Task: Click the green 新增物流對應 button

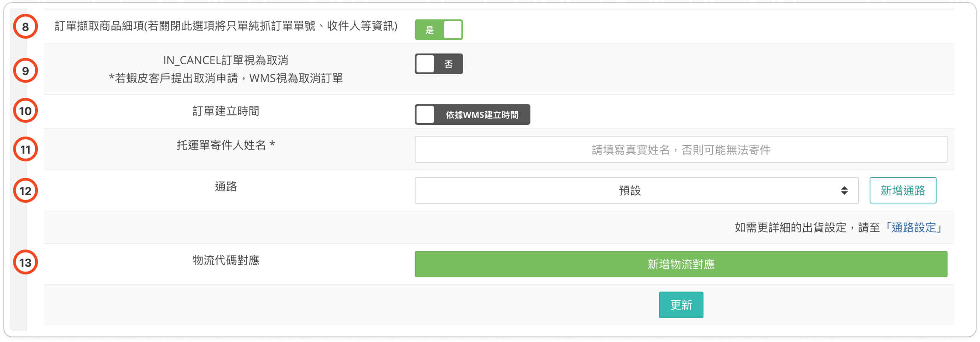Action: click(x=681, y=264)
